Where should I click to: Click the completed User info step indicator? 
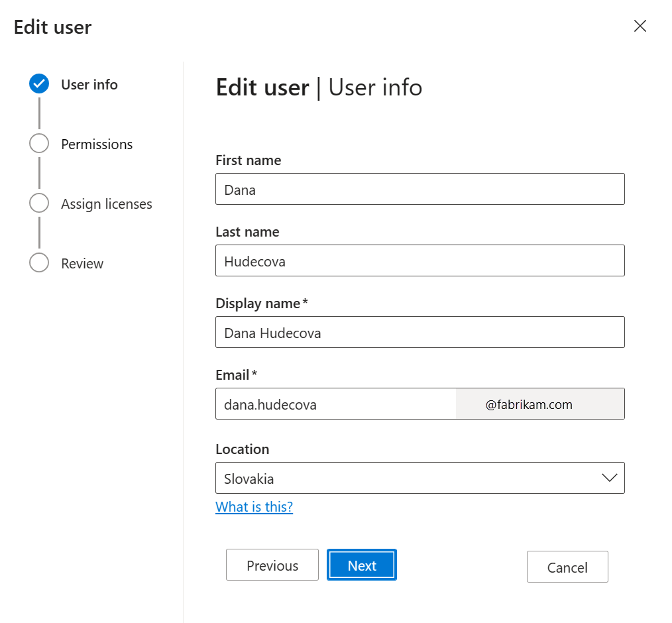click(x=38, y=84)
